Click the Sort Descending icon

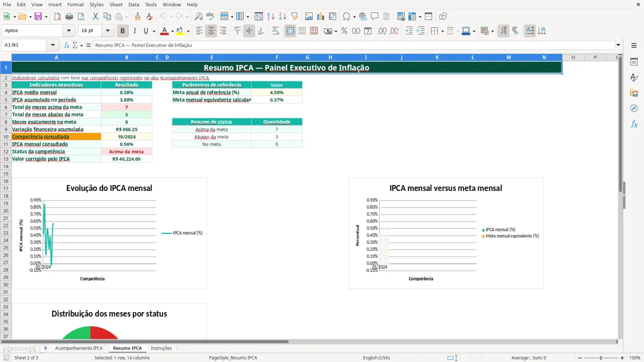[282, 17]
